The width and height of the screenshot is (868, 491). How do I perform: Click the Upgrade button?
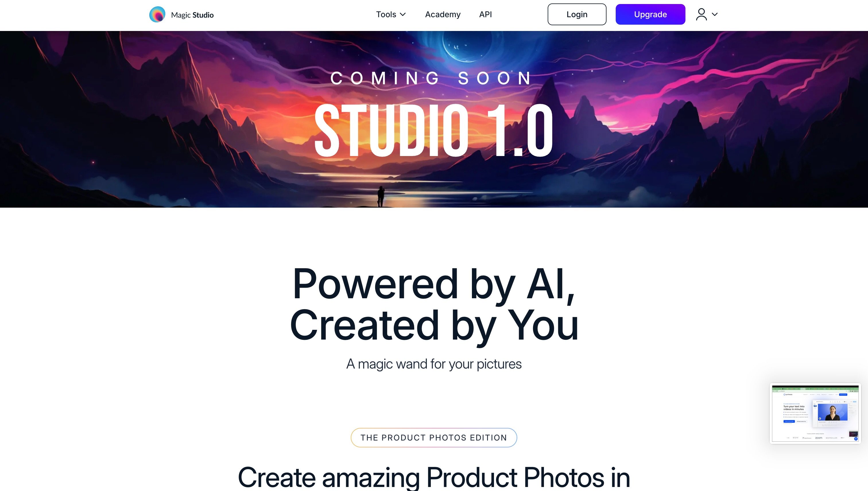click(x=650, y=14)
